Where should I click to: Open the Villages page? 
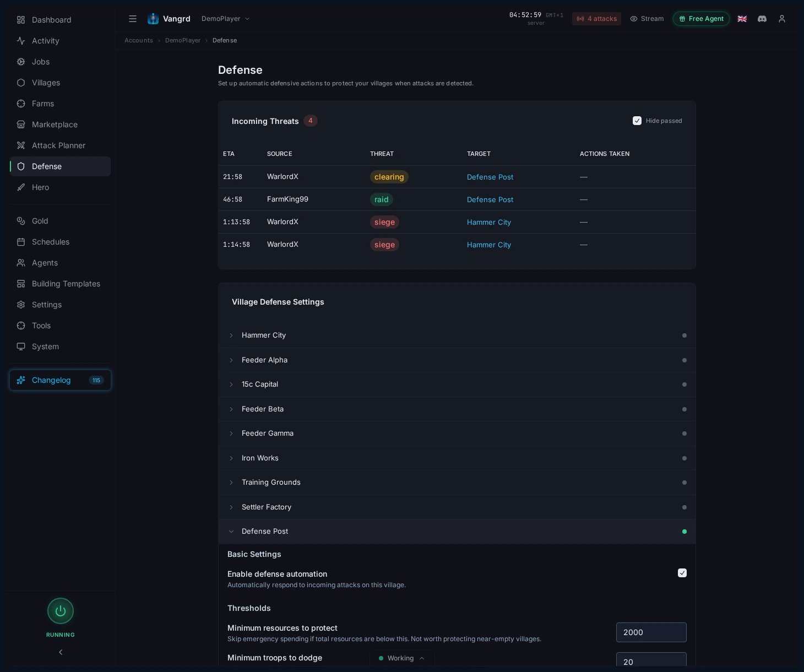pos(46,83)
